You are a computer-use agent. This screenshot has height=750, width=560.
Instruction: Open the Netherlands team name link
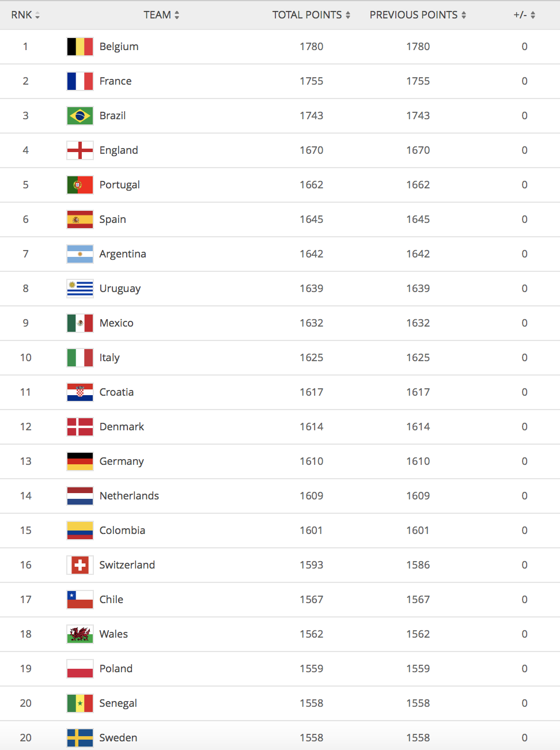[129, 496]
